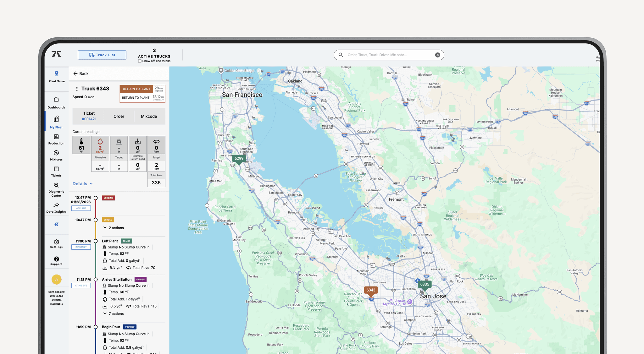This screenshot has width=644, height=354.
Task: Select truck marker 6299 on the map
Action: click(239, 159)
